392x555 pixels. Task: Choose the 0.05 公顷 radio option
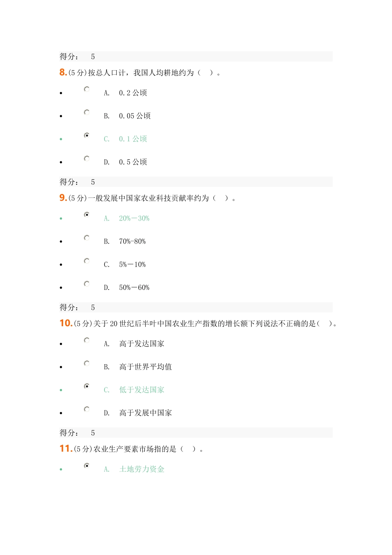click(x=87, y=112)
